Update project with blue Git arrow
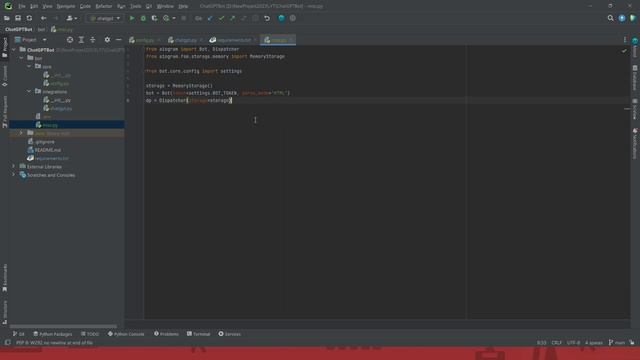Image resolution: width=640 pixels, height=360 pixels. 210,18
